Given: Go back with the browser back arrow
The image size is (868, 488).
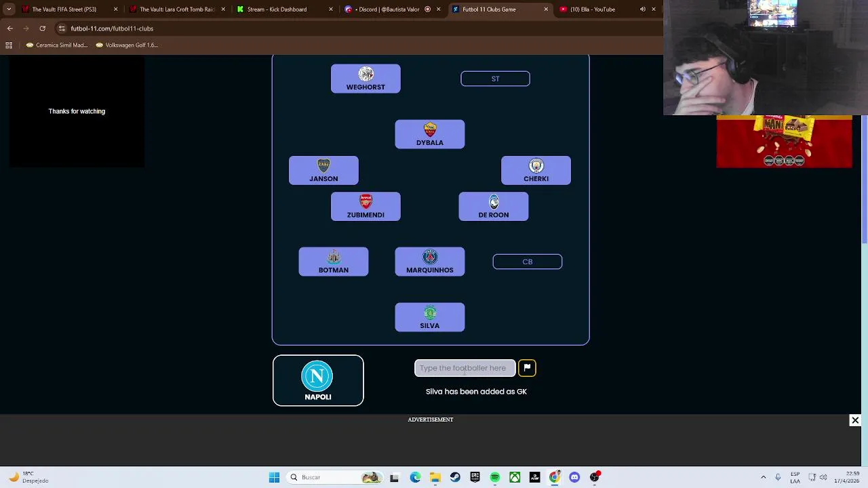Looking at the screenshot, I should [9, 28].
